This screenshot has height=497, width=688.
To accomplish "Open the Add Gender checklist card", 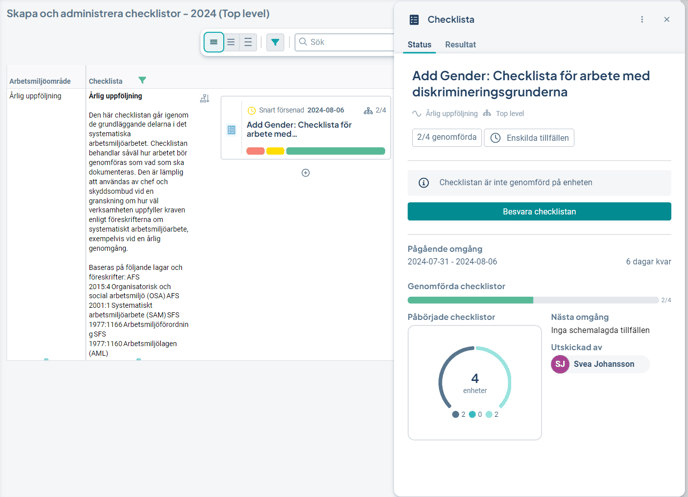I will [300, 129].
